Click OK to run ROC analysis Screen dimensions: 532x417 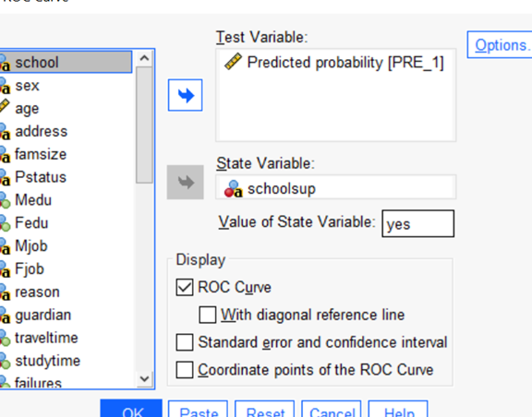pyautogui.click(x=131, y=408)
